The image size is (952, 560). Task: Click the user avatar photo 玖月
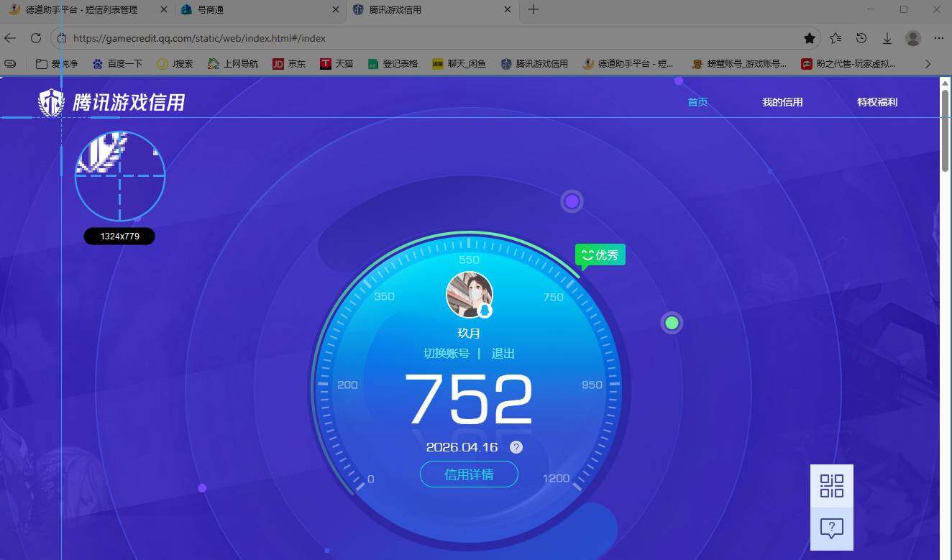(469, 295)
